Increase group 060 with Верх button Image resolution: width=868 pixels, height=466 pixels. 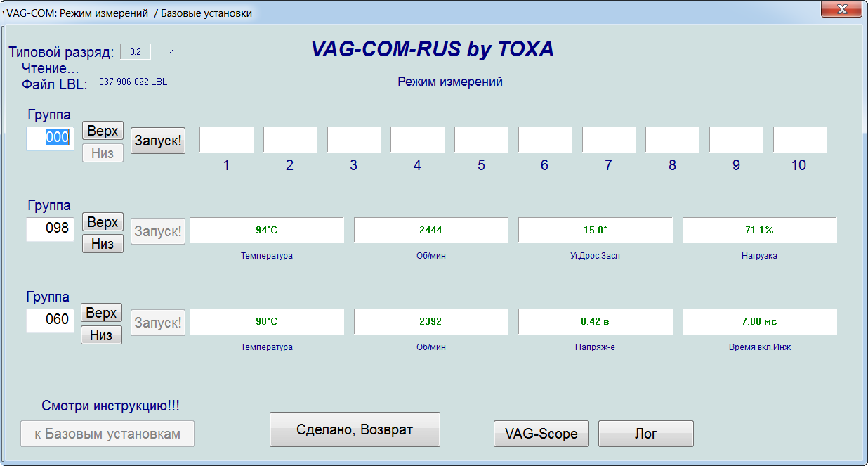pyautogui.click(x=102, y=313)
